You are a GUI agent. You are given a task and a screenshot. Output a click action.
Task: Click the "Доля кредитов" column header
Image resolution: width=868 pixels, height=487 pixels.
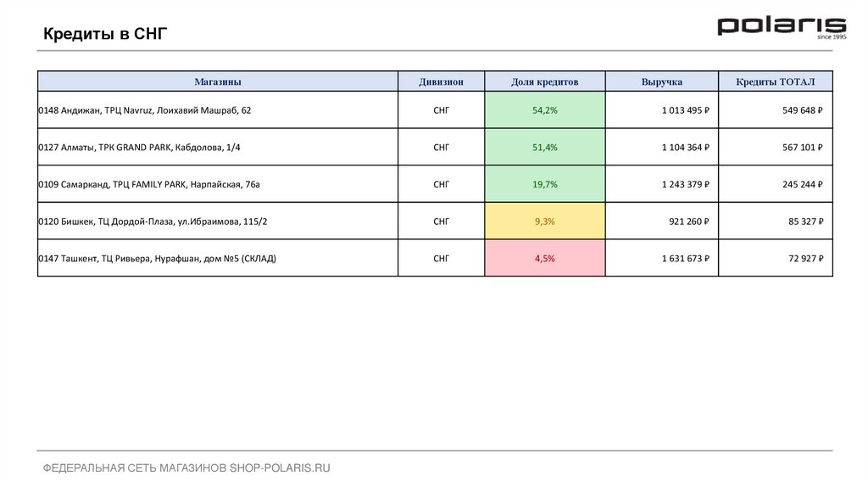[545, 82]
